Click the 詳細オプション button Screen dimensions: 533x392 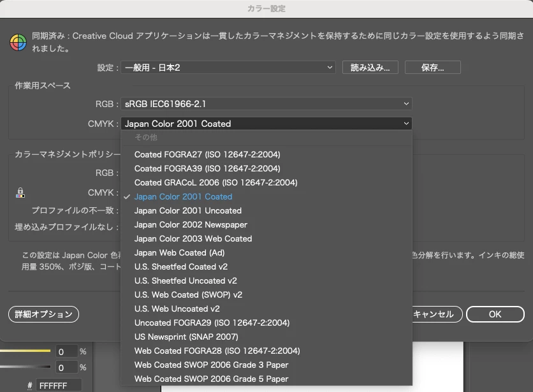43,314
